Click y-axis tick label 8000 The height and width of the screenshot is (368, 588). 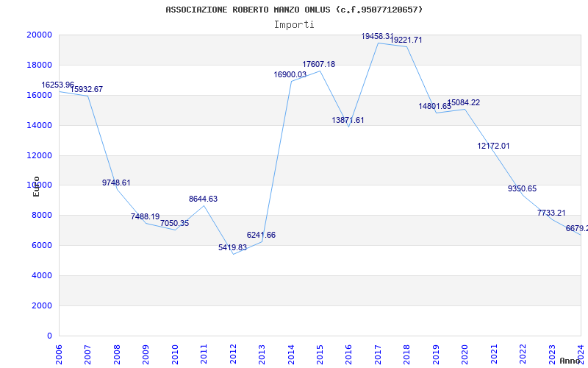point(41,216)
